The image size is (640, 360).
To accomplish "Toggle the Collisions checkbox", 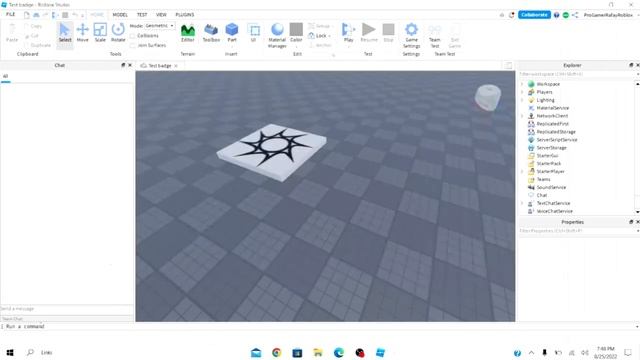I will point(133,36).
